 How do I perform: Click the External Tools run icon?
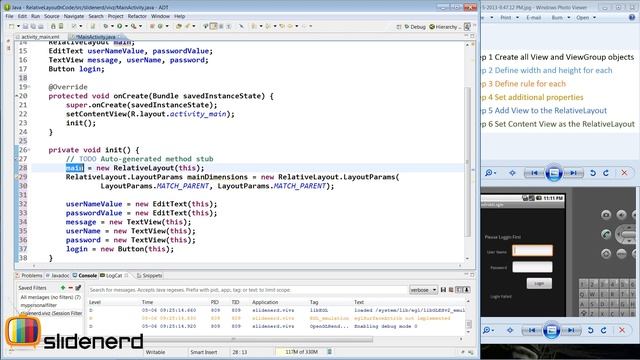[133, 26]
